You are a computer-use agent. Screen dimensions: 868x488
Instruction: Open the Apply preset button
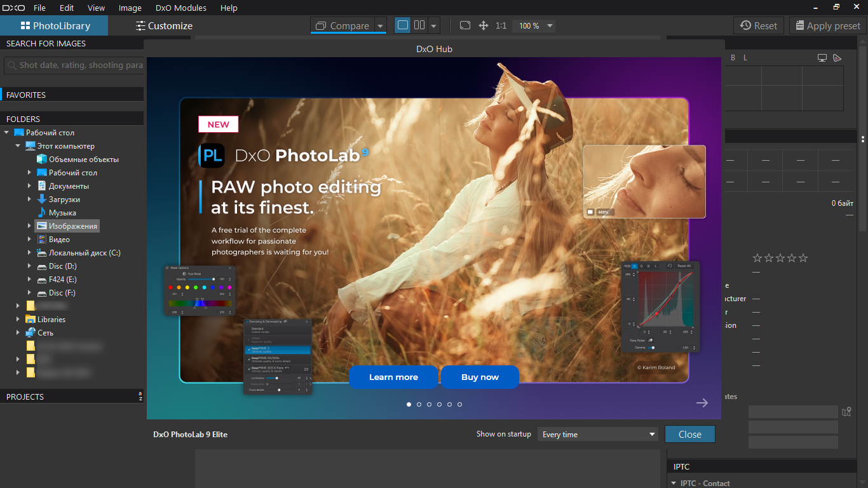827,25
